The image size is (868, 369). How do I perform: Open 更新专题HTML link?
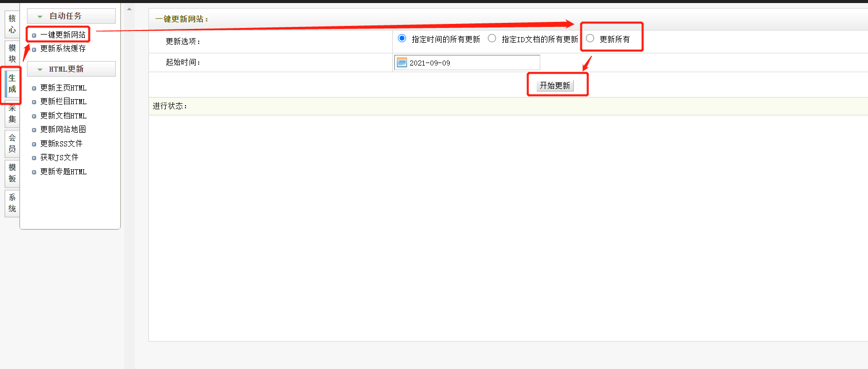point(64,171)
